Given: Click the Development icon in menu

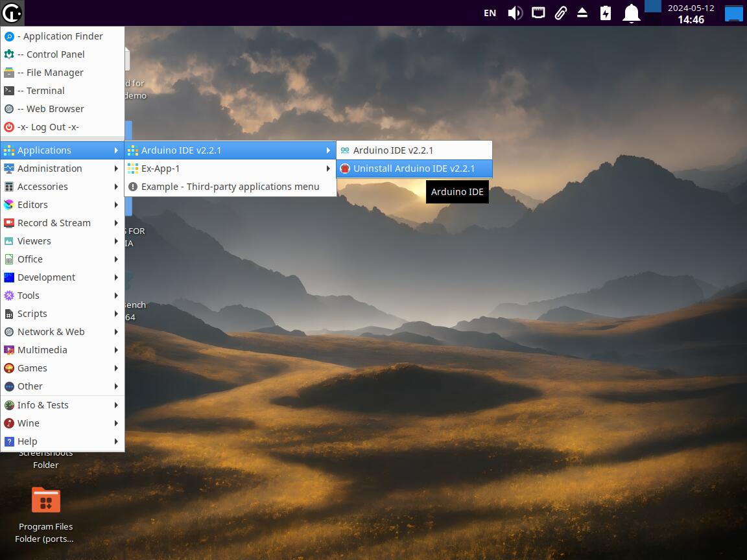Looking at the screenshot, I should click(x=9, y=277).
